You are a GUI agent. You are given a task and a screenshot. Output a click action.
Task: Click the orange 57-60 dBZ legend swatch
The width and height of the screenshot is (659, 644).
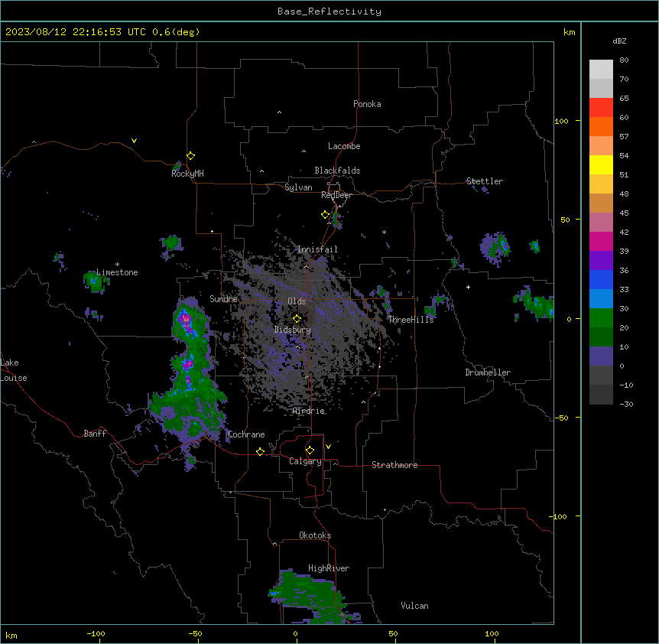click(601, 126)
